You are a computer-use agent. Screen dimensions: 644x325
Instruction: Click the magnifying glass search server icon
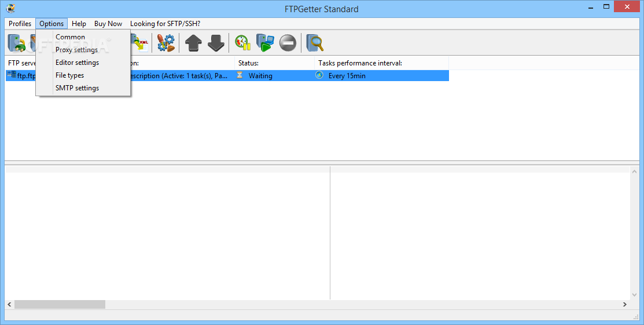[315, 43]
